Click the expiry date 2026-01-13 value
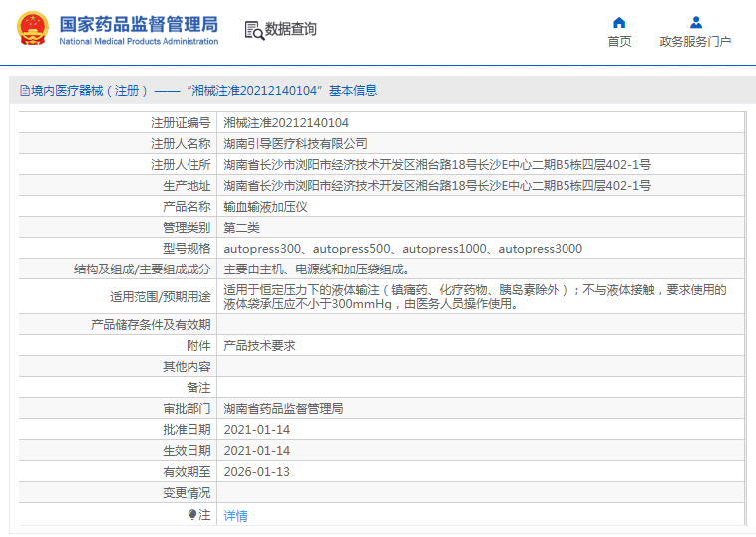Viewport: 756px width, 537px height. [x=257, y=472]
